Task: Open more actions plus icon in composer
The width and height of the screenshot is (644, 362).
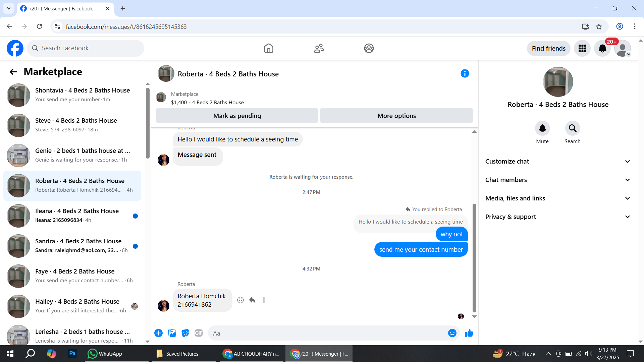Action: pos(159,333)
